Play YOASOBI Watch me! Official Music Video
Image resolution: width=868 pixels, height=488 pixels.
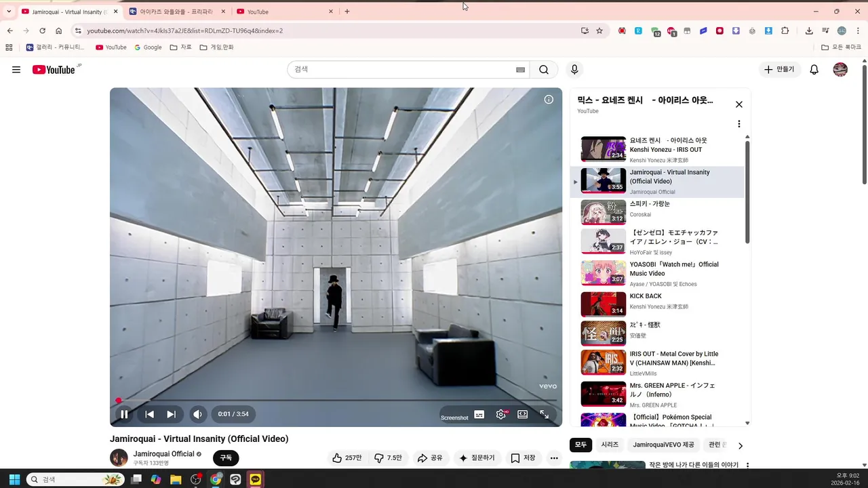point(657,273)
